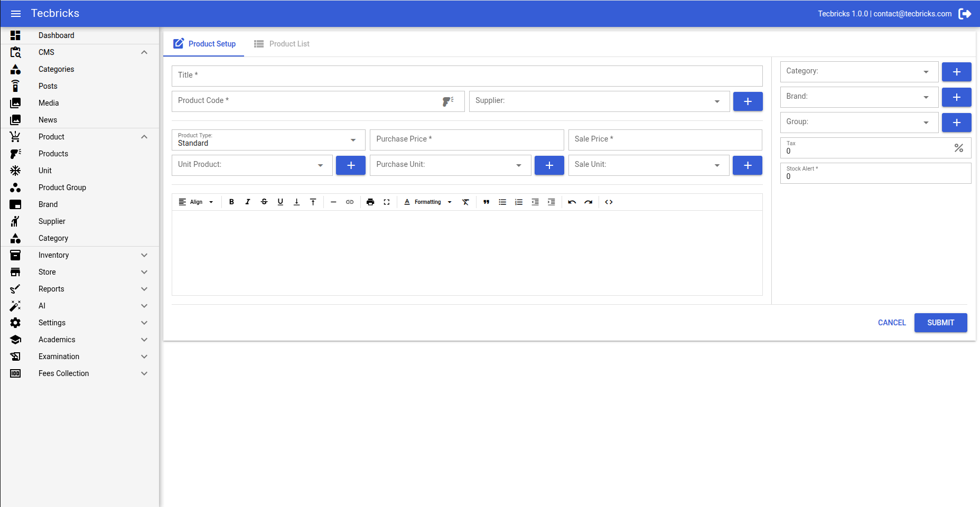The width and height of the screenshot is (980, 507).
Task: Insert an unordered bullet list
Action: coord(502,202)
